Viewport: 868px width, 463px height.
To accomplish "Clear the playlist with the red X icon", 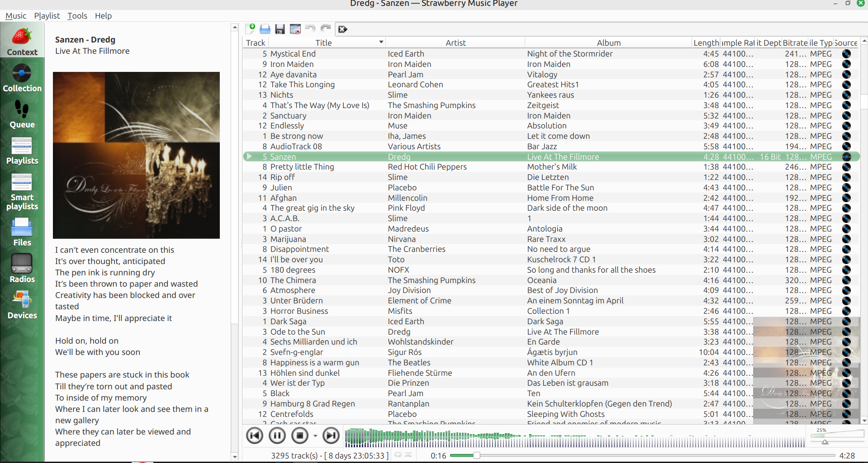I will click(295, 29).
